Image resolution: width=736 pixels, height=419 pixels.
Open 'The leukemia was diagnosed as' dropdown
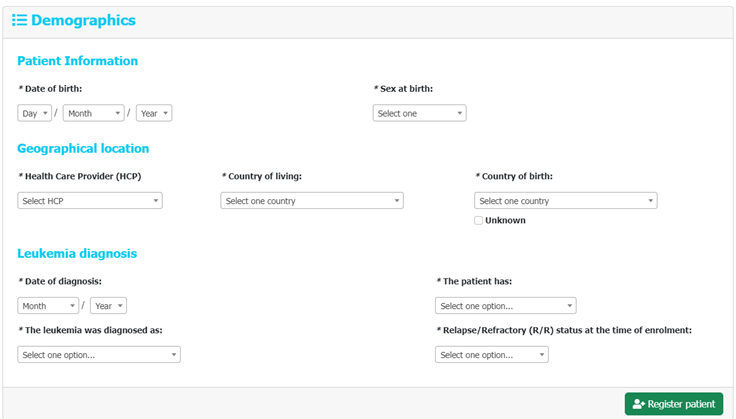[x=99, y=355]
